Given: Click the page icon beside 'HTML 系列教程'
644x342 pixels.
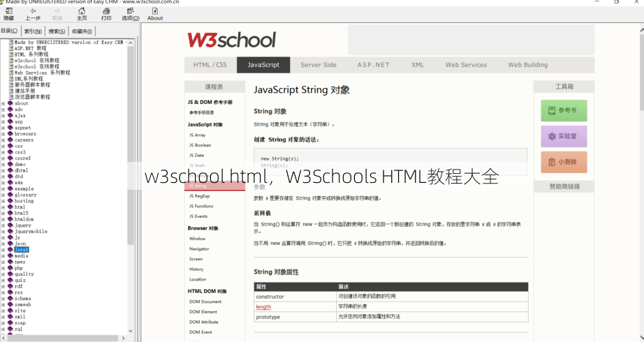Looking at the screenshot, I should pos(11,54).
